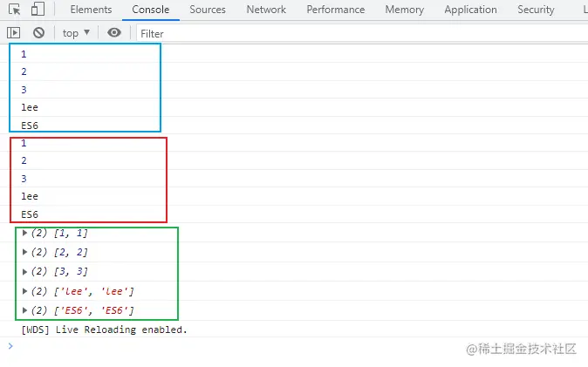Show the console sidebar panel
The image size is (588, 367).
[14, 32]
